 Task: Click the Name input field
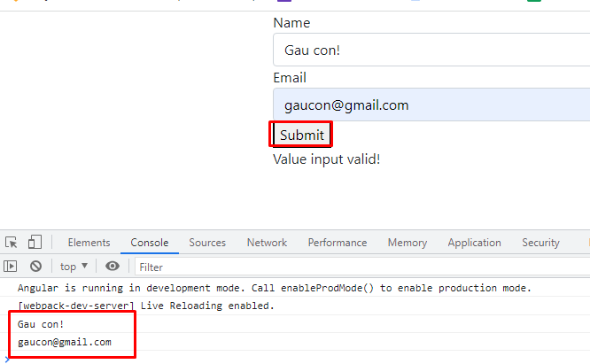tap(431, 50)
